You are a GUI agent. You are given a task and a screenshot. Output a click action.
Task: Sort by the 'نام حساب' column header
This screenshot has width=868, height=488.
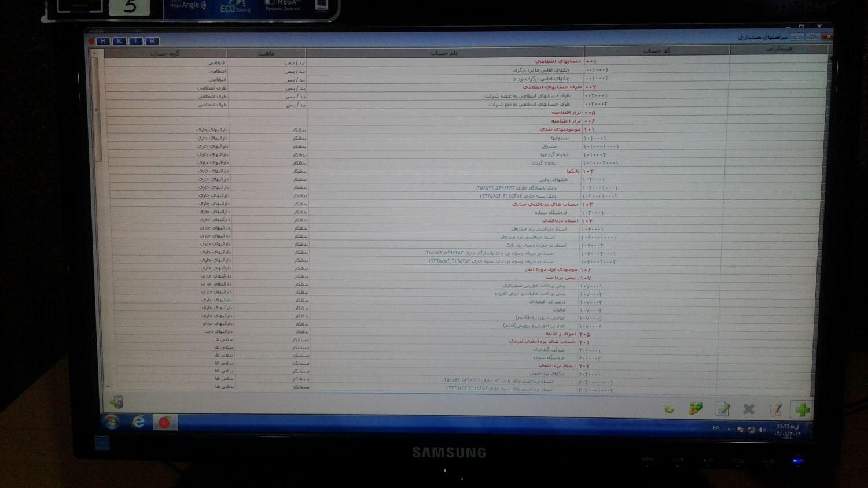click(x=444, y=53)
